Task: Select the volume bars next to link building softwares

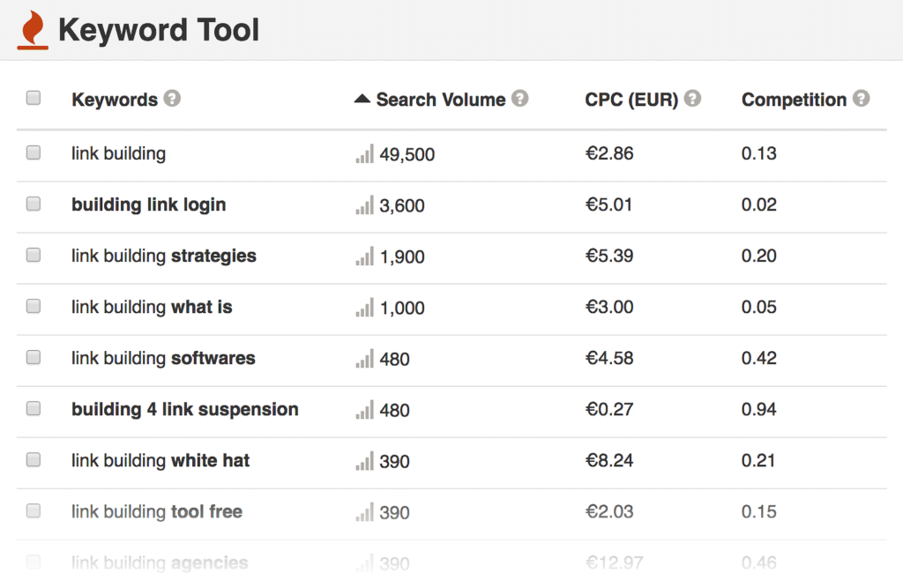Action: [x=364, y=359]
